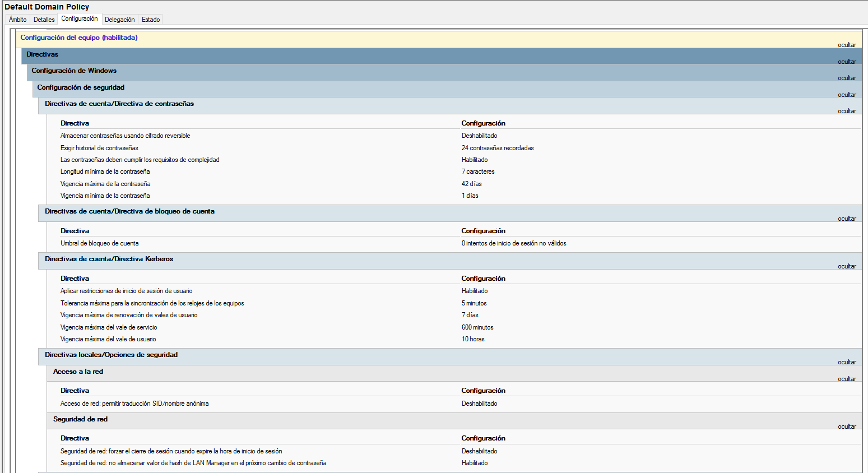Hide the Directiva de bloqueo de cuenta section
This screenshot has width=868, height=473.
tap(847, 219)
